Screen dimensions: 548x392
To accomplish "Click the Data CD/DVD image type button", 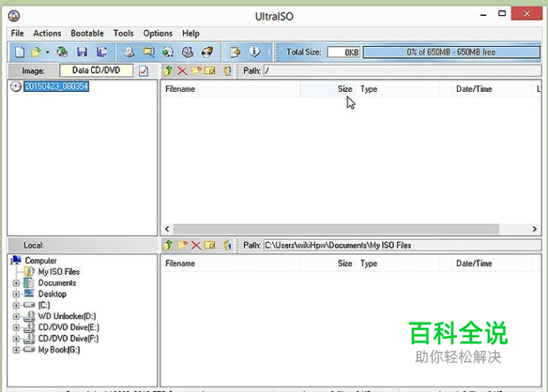I will pyautogui.click(x=96, y=70).
